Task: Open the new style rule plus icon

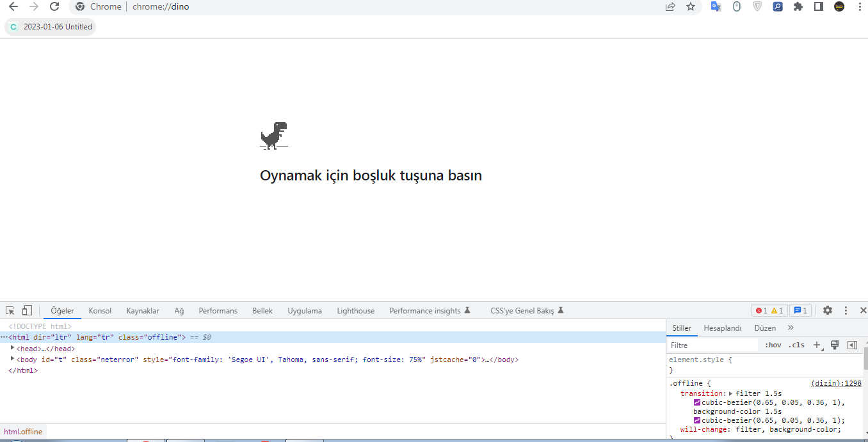Action: tap(817, 345)
